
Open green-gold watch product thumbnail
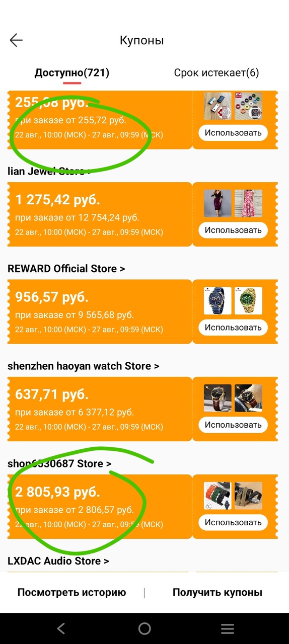pyautogui.click(x=248, y=301)
